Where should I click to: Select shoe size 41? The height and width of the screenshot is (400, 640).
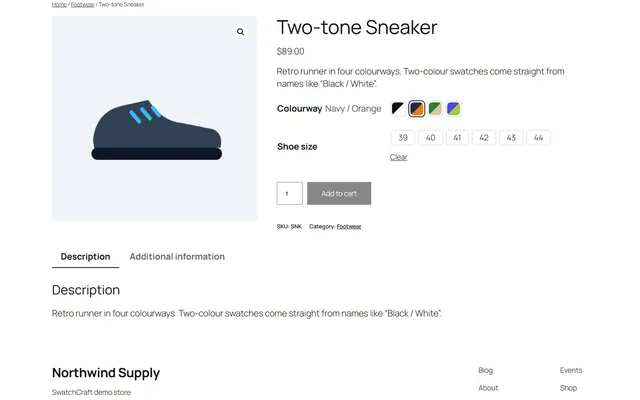click(x=457, y=138)
